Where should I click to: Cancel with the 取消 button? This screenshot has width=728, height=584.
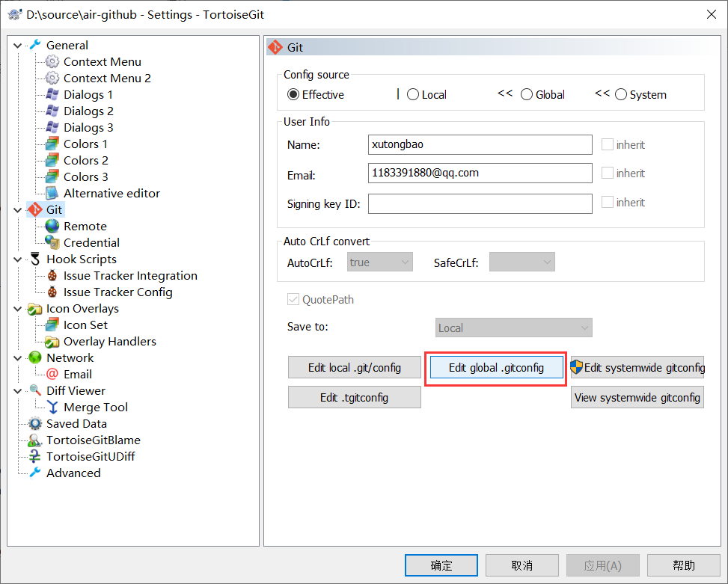[x=521, y=565]
